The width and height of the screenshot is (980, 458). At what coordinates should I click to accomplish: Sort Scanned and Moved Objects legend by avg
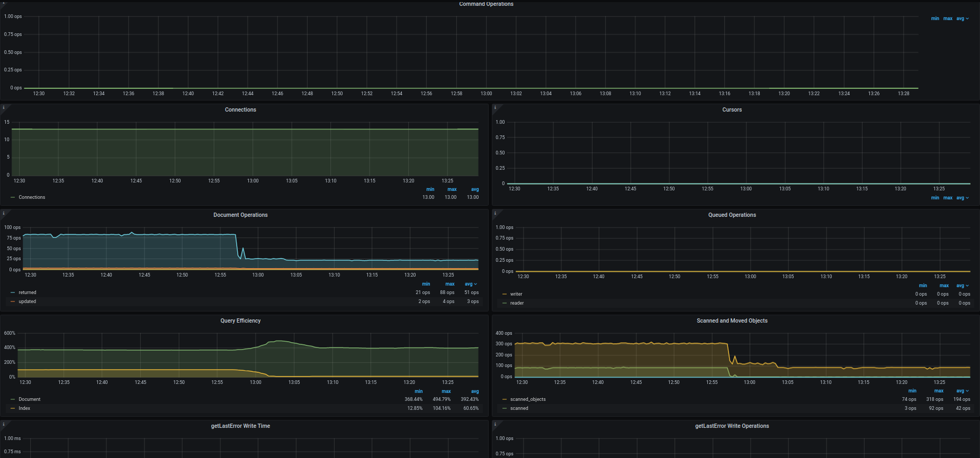pos(962,391)
